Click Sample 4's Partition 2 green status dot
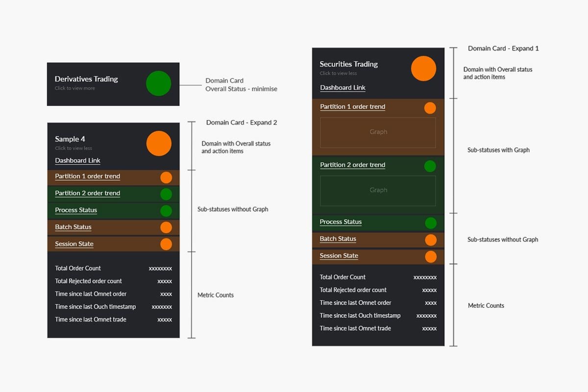588x392 pixels. pos(166,194)
